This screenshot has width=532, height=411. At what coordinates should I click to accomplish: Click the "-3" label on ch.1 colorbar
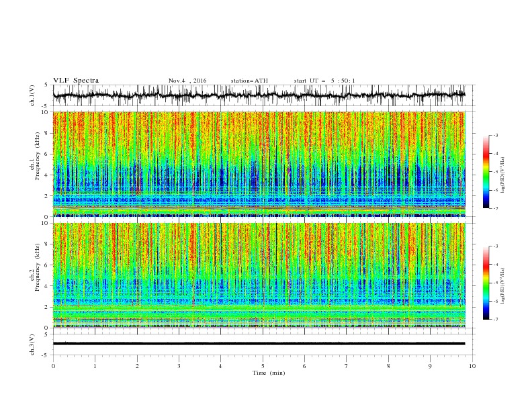495,135
